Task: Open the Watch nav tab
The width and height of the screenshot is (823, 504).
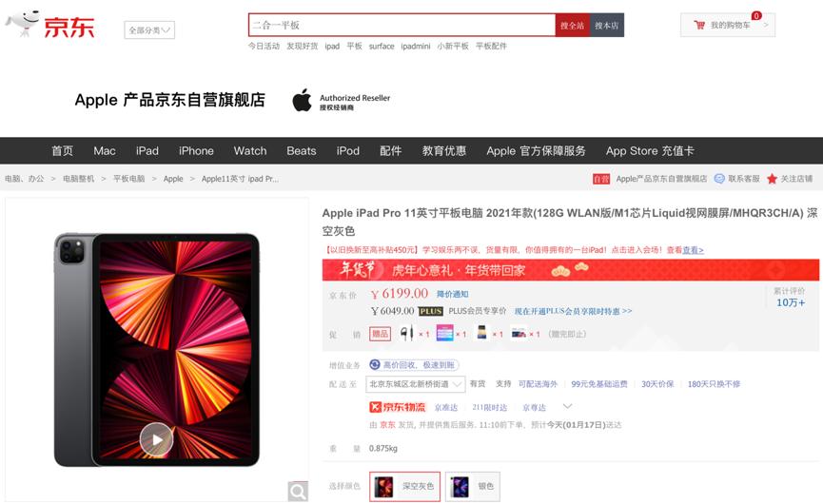Action: (x=250, y=150)
